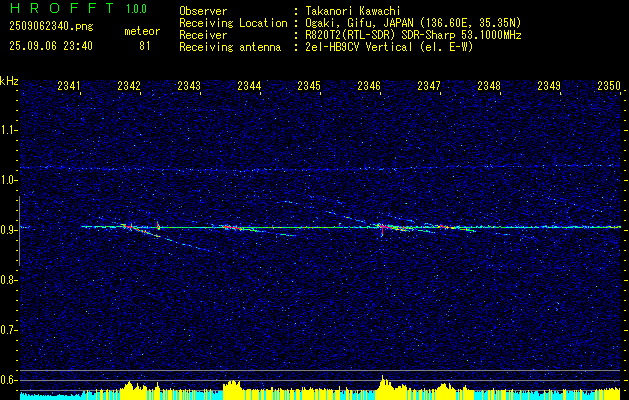
Task: Click the red meteor echo spike at 2346
Action: 382,229
